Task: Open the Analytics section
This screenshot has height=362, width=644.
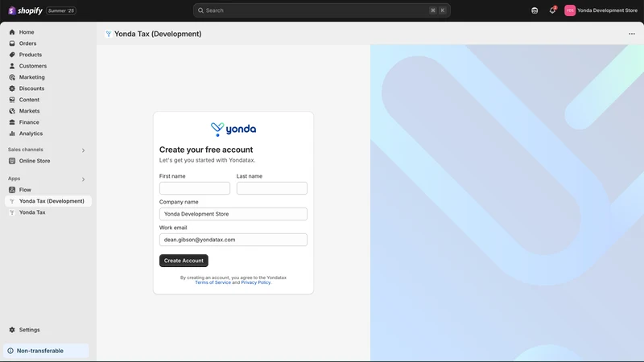Action: [x=48, y=134]
